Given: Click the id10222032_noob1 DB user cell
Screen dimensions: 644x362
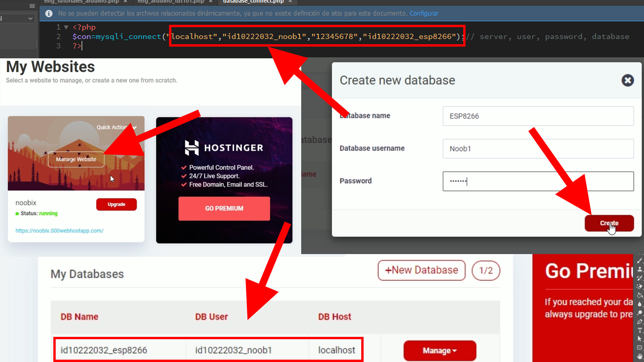Looking at the screenshot, I should pos(233,350).
